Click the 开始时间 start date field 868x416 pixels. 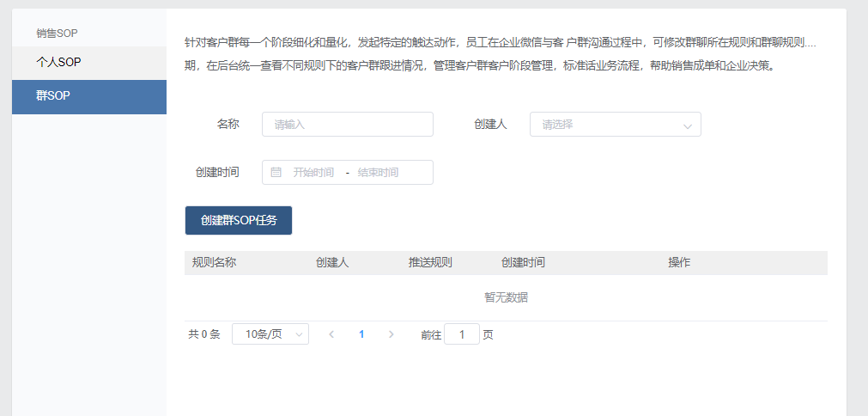[x=313, y=172]
